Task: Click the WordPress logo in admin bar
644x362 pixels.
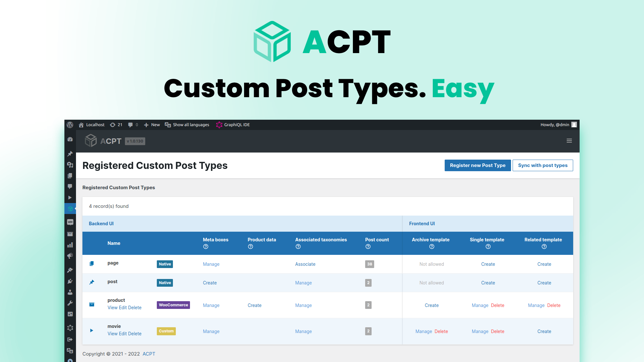Action: pos(70,125)
